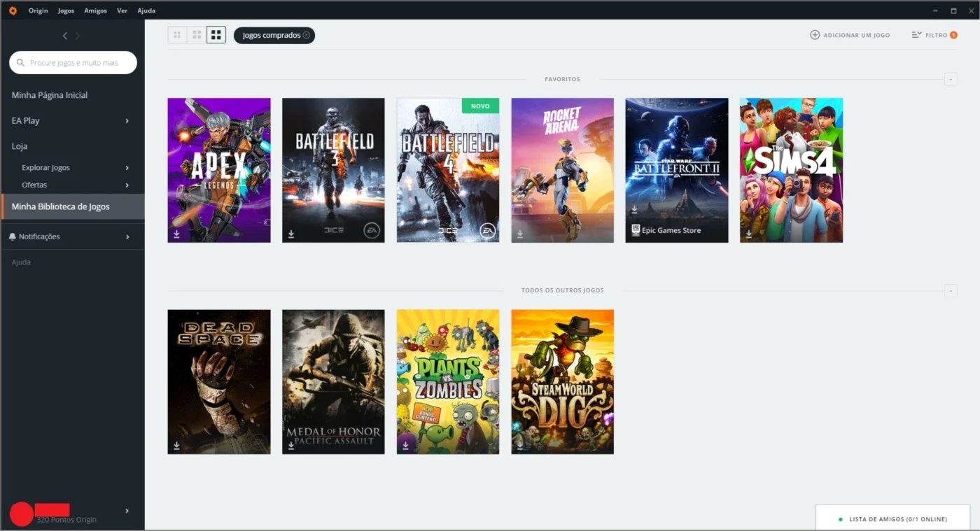Click the 320 Pontos Origin text
The image size is (980, 531).
[x=66, y=520]
